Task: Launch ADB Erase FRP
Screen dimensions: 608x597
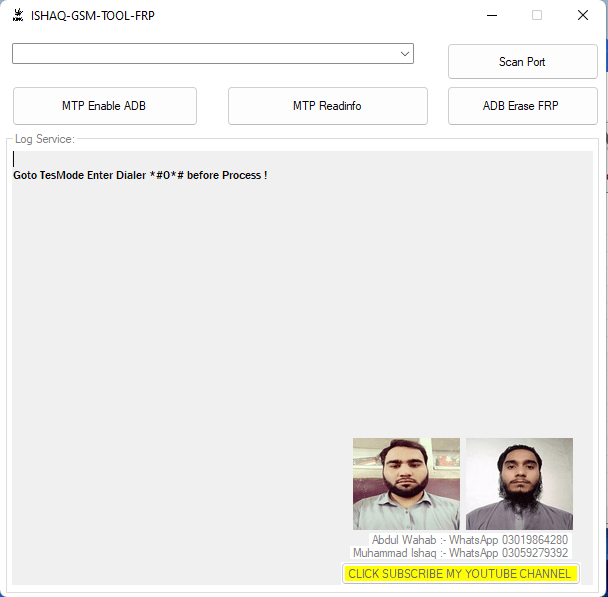Action: [x=522, y=106]
